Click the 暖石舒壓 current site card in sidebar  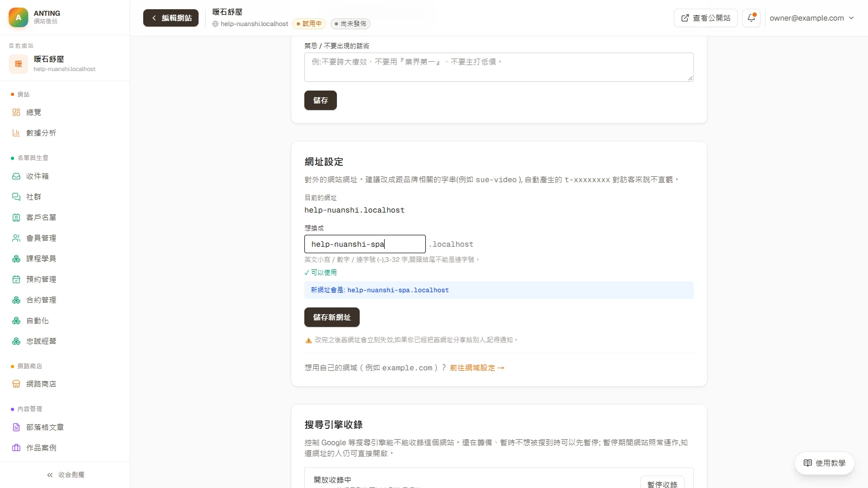coord(65,63)
